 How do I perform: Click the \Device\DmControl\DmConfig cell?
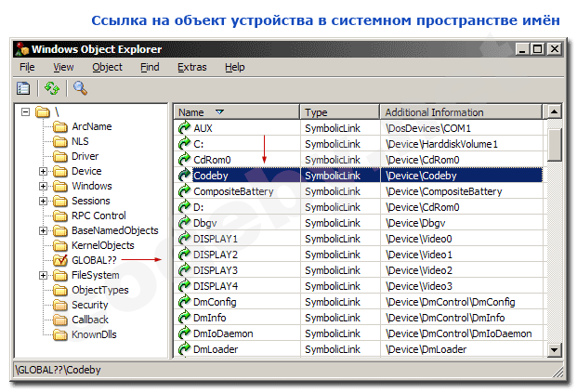451,302
